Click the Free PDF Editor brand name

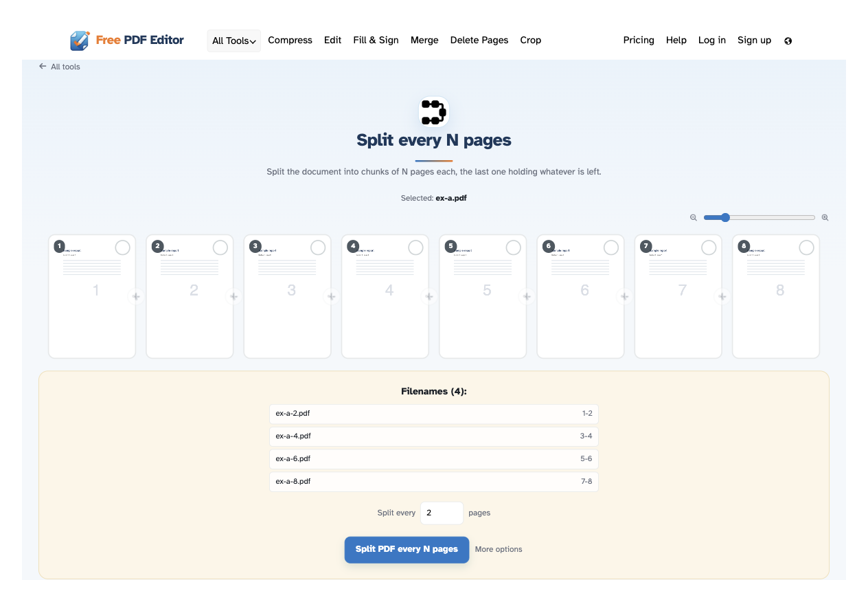click(x=140, y=40)
